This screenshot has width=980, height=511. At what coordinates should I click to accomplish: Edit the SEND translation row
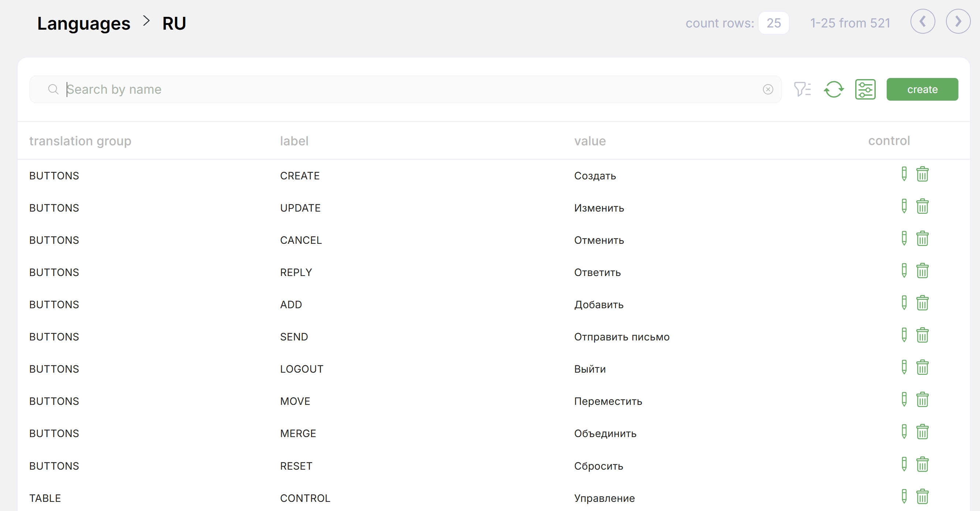pyautogui.click(x=904, y=336)
